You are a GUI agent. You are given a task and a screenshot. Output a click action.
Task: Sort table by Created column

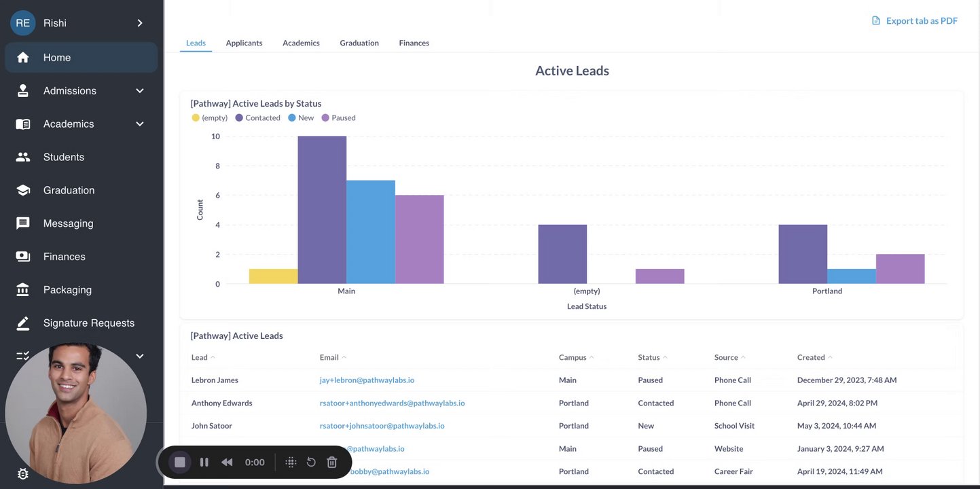pos(814,357)
